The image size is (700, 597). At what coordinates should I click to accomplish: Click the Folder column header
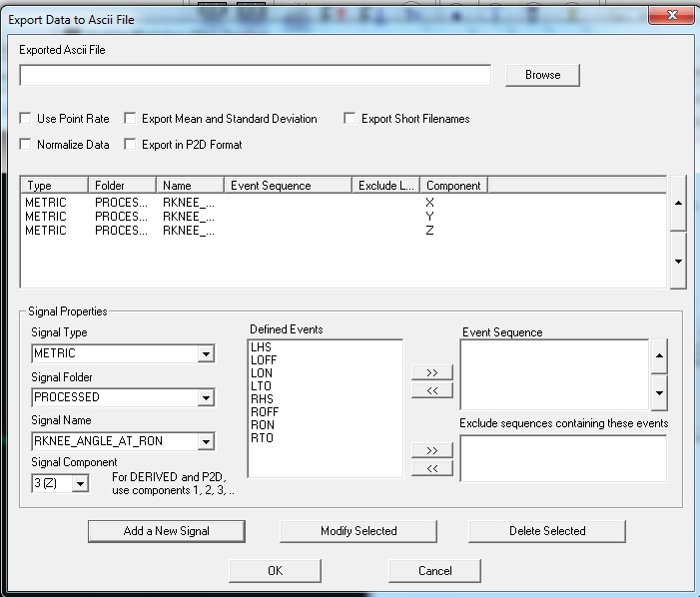tap(122, 185)
